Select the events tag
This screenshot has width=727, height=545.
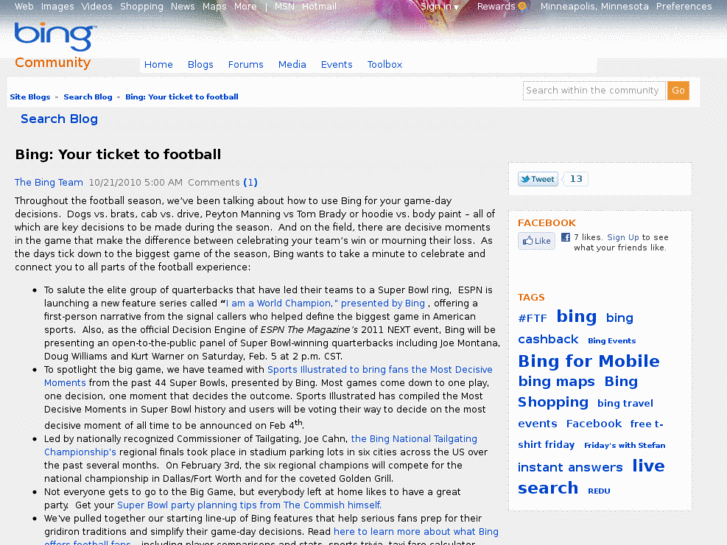pos(537,424)
